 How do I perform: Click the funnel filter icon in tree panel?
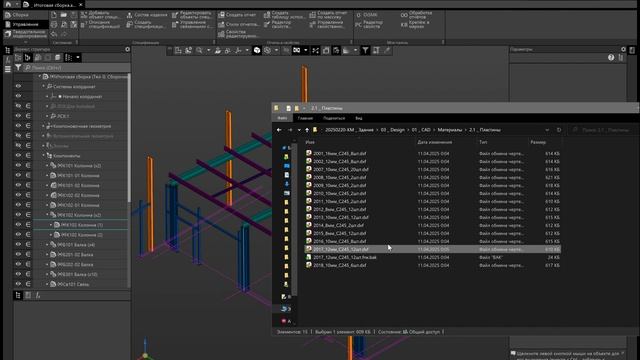coord(18,67)
